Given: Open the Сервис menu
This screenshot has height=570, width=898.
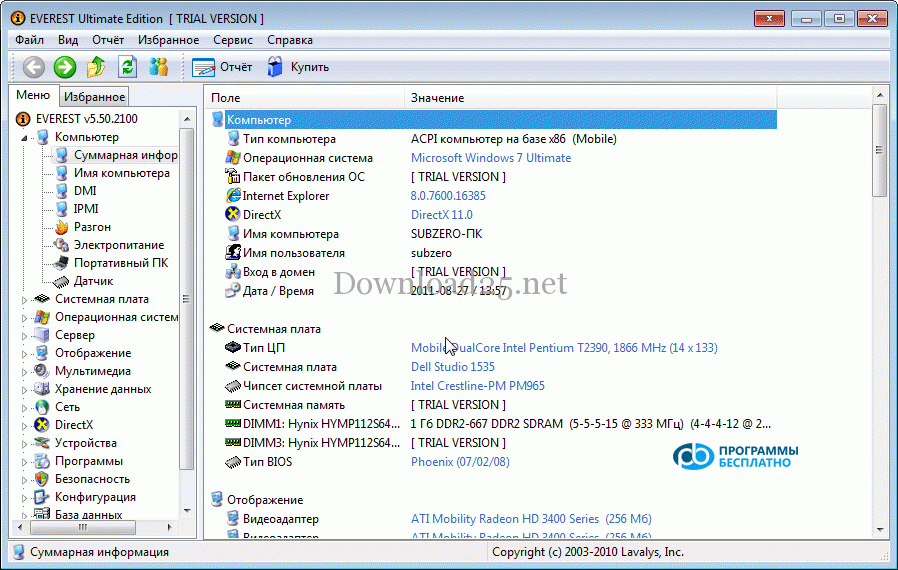Looking at the screenshot, I should [233, 40].
